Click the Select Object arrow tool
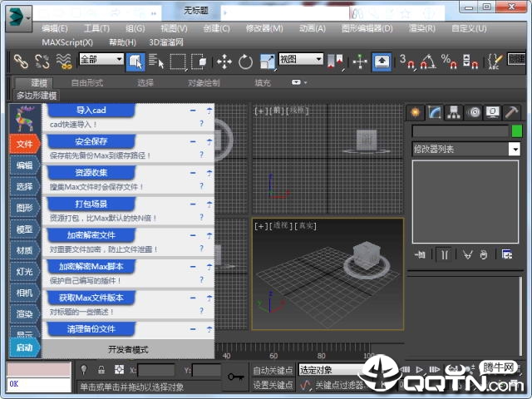Screen dimensions: 532x399 pos(135,61)
